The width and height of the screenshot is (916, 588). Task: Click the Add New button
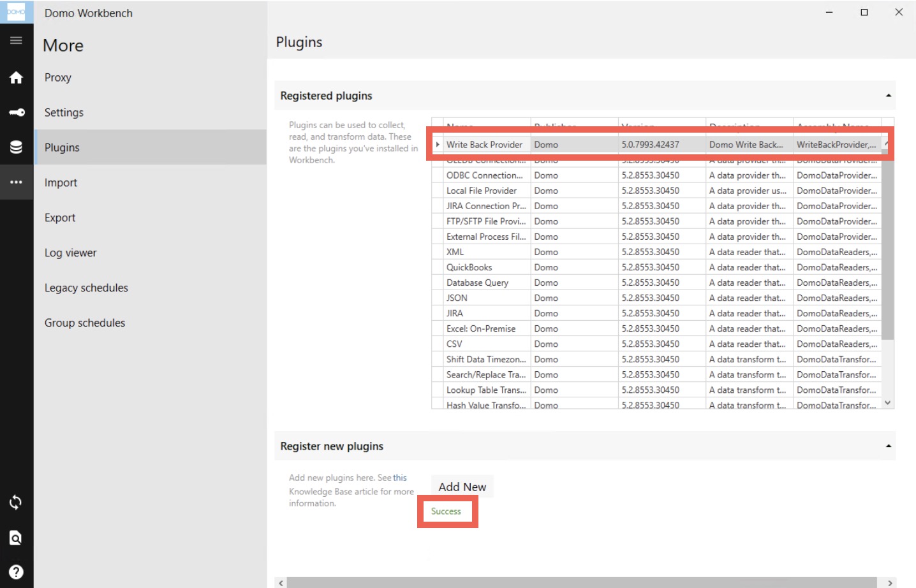point(462,486)
